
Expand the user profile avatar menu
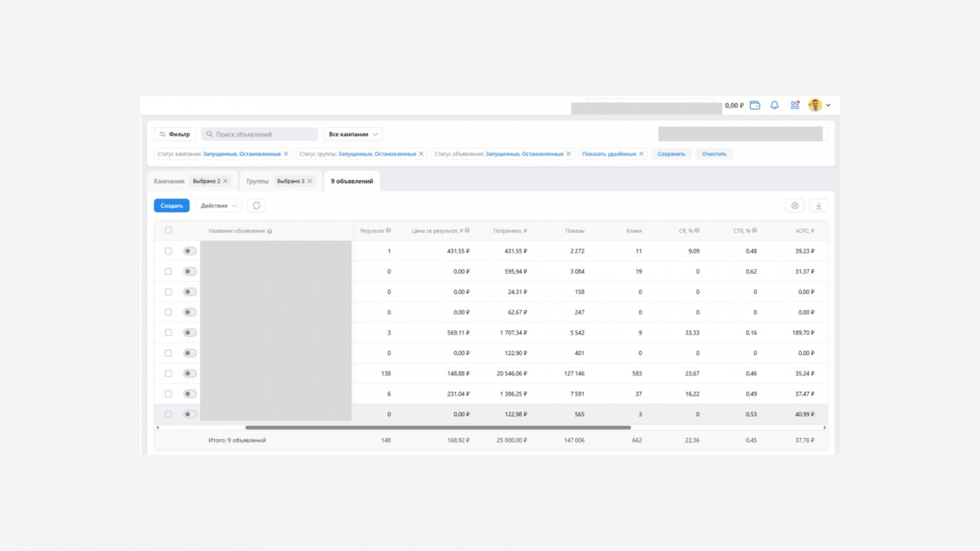pos(820,105)
